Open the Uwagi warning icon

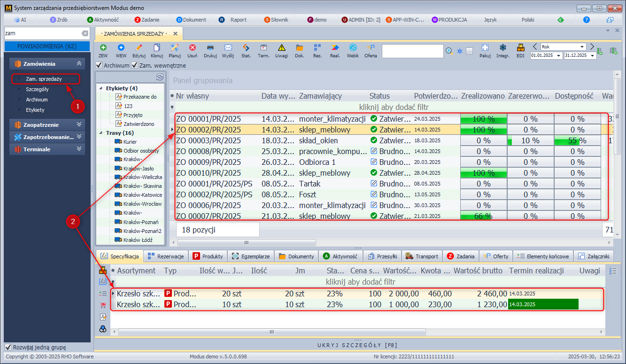point(281,48)
